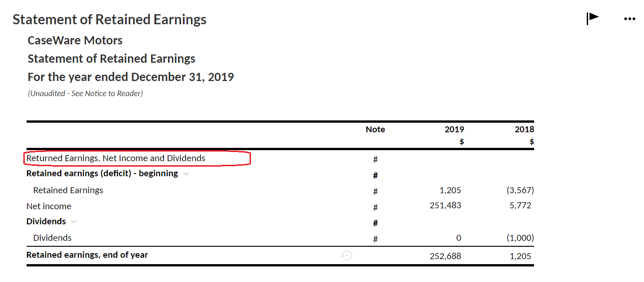
Task: Click the flag icon in the header
Action: (593, 18)
